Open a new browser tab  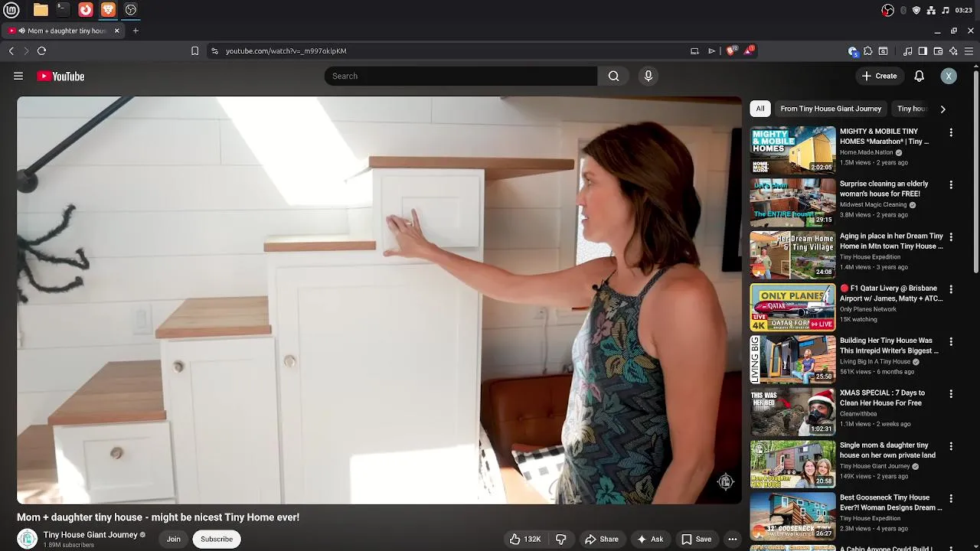pos(136,31)
